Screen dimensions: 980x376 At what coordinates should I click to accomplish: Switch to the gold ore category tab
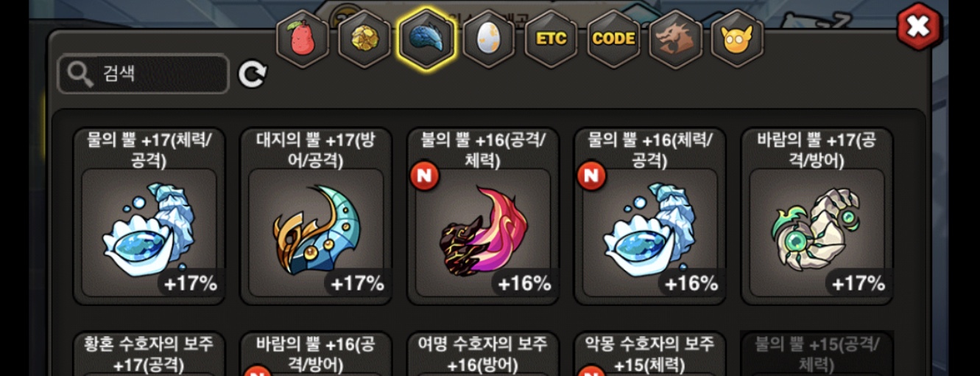(x=364, y=38)
